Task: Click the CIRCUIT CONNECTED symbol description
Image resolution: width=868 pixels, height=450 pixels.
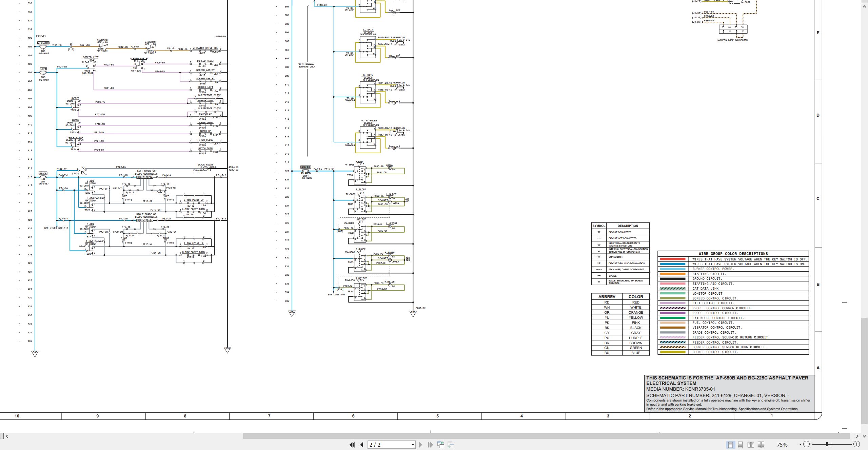Action: [x=620, y=232]
